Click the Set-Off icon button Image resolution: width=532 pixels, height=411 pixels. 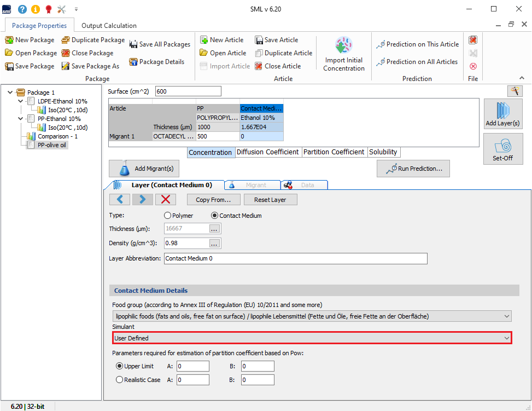click(502, 148)
